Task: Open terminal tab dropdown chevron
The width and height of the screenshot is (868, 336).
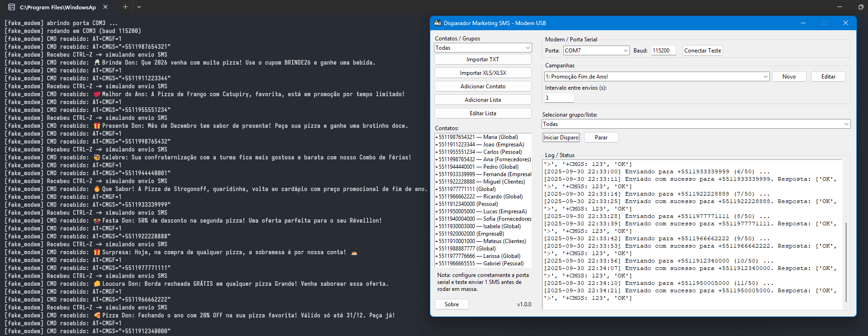Action: pos(139,7)
